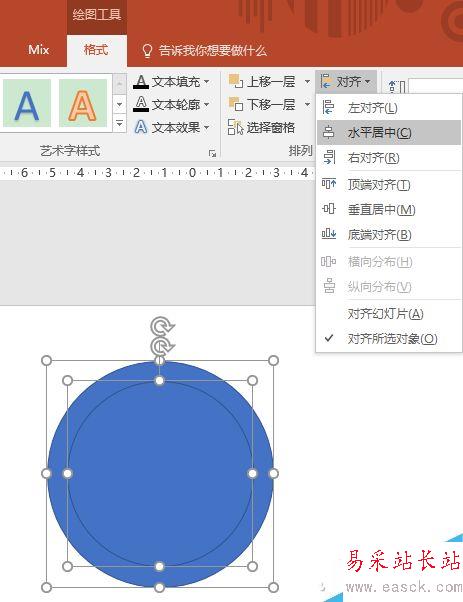Click the shape height input field

tap(436, 86)
